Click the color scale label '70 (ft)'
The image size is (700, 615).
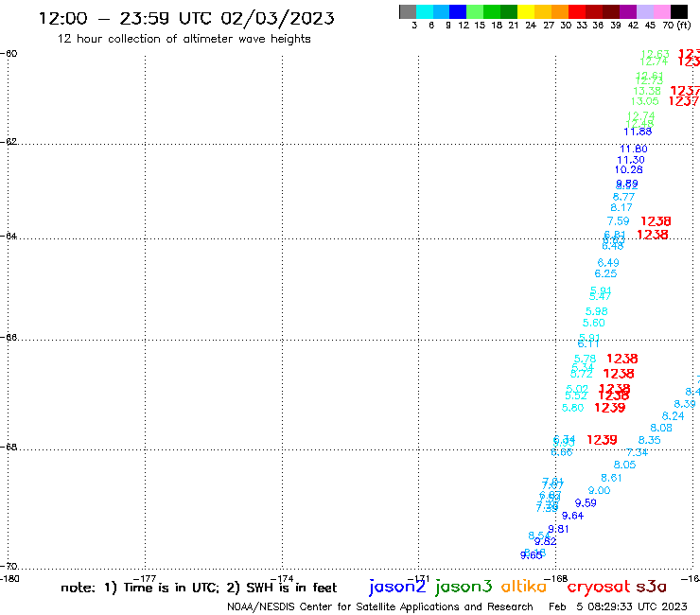pos(676,26)
